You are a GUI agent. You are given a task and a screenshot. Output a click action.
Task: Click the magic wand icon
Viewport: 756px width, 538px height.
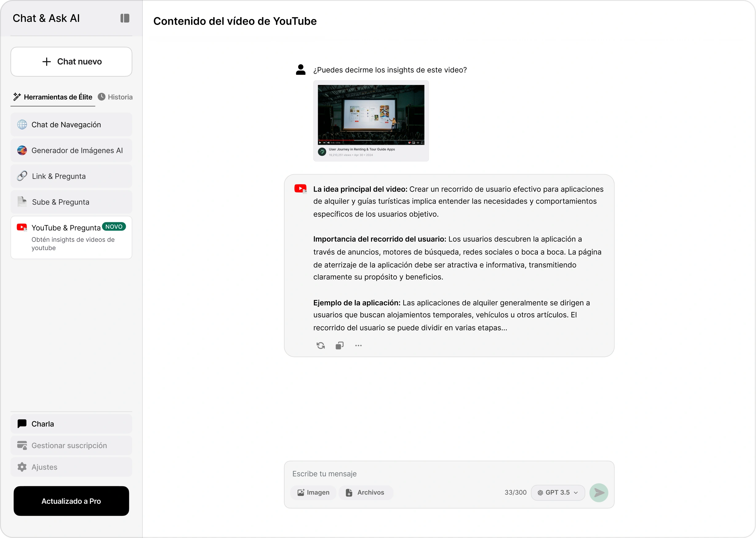tap(17, 97)
